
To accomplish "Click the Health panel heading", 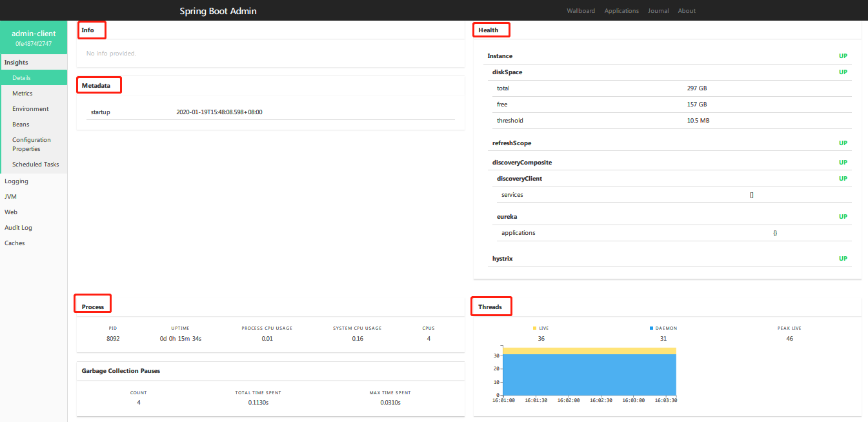I will point(489,30).
